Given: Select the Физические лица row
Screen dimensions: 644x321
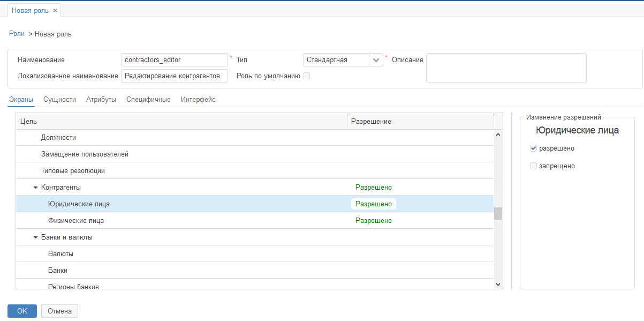Looking at the screenshot, I should point(75,221).
